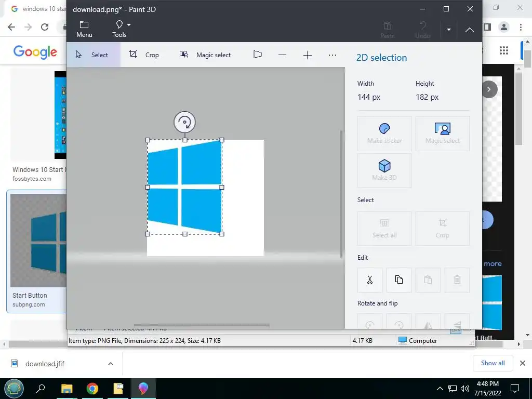Screen dimensions: 532x399
Task: Click the Start orb on taskbar
Action: point(14,388)
